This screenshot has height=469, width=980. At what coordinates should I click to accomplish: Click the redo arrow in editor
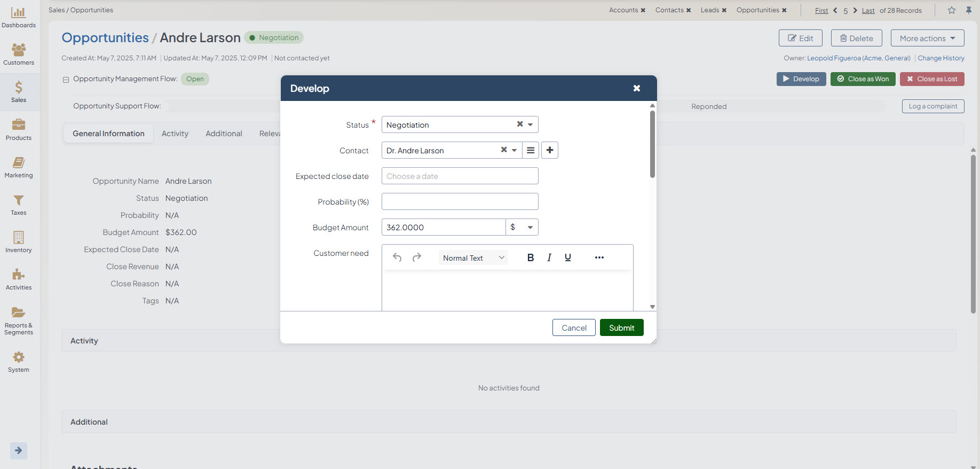[417, 257]
